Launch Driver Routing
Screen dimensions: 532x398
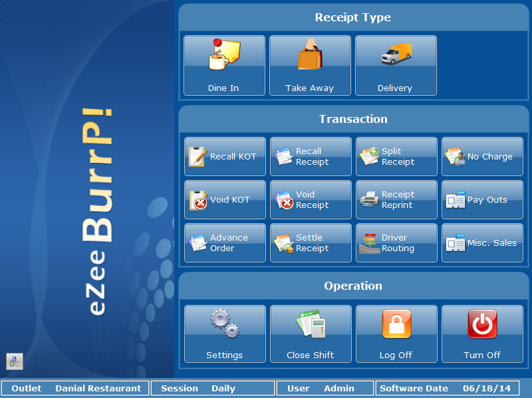pos(396,243)
